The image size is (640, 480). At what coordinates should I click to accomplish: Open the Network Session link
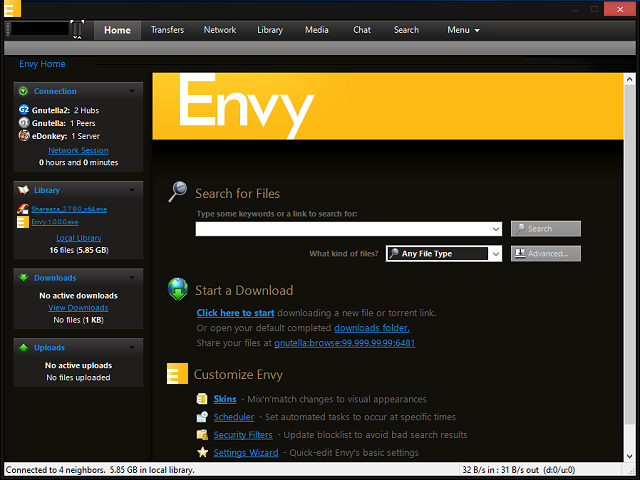(x=78, y=150)
